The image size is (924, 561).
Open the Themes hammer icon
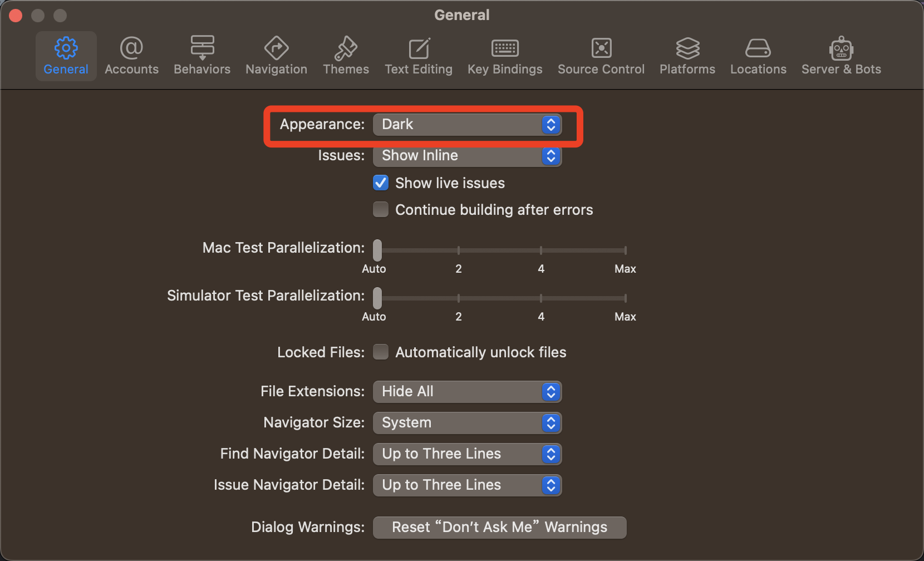346,49
